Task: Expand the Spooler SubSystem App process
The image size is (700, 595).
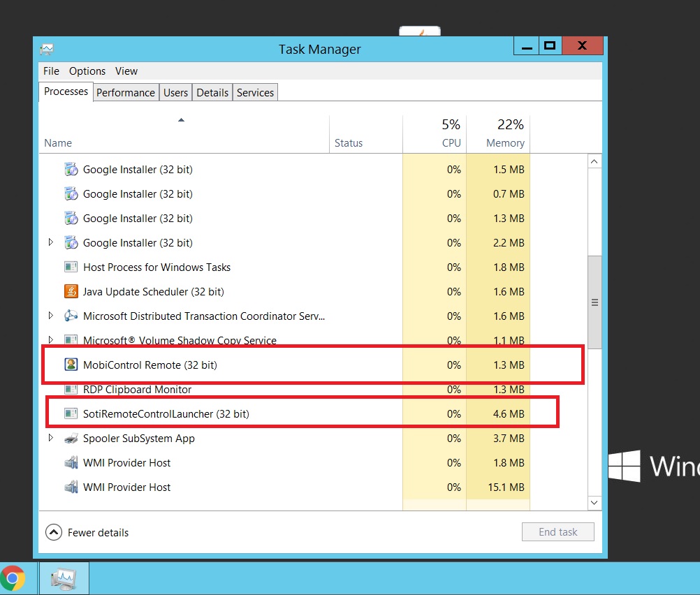Action: tap(50, 438)
